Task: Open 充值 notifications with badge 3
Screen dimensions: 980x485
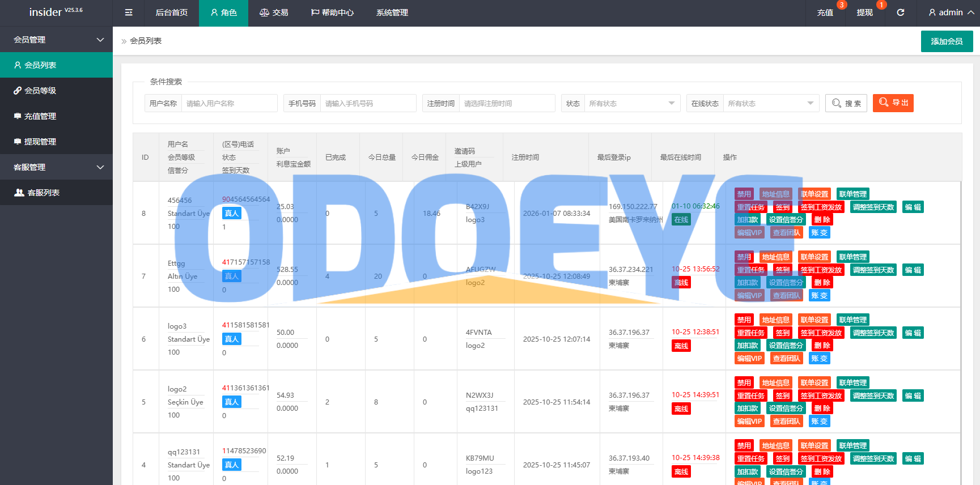Action: tap(825, 12)
